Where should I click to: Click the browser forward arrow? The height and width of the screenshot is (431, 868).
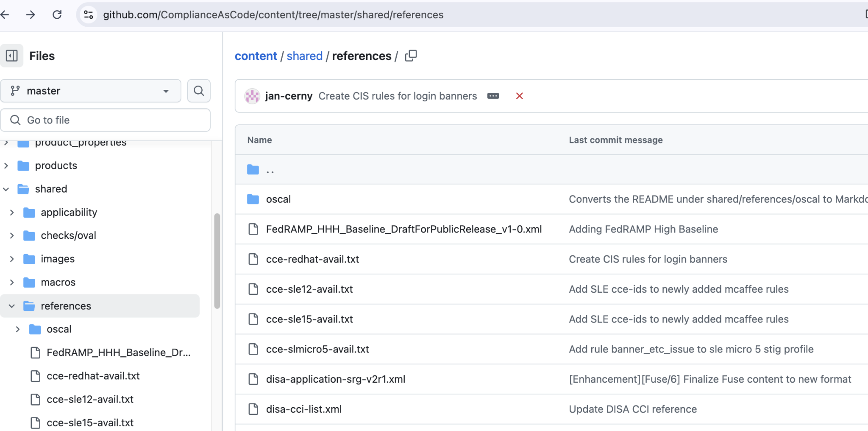tap(31, 15)
